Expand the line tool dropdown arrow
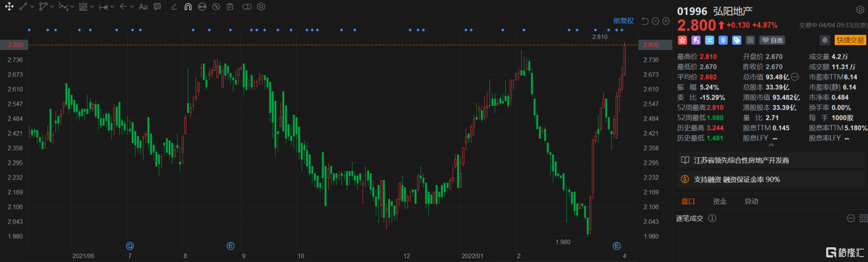The image size is (868, 262). point(32,7)
